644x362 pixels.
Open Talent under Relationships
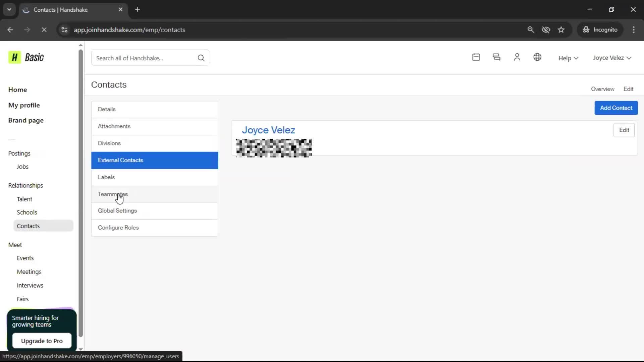(24, 199)
